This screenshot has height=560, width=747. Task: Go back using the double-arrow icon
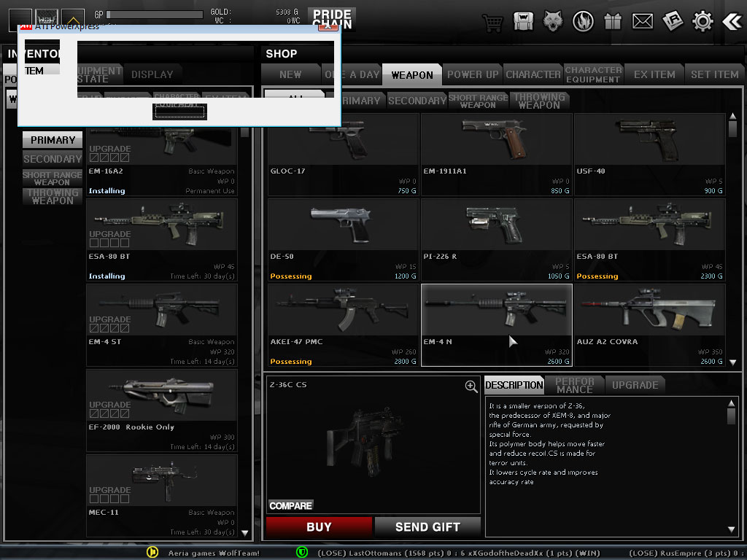point(732,21)
